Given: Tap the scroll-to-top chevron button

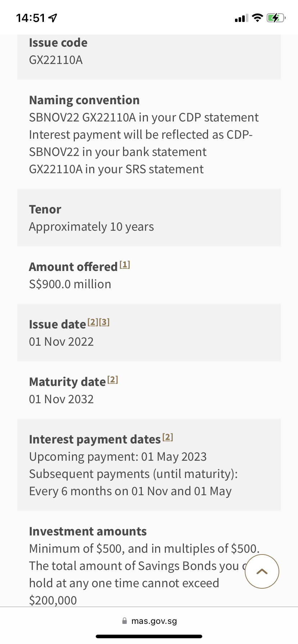Looking at the screenshot, I should point(262,571).
